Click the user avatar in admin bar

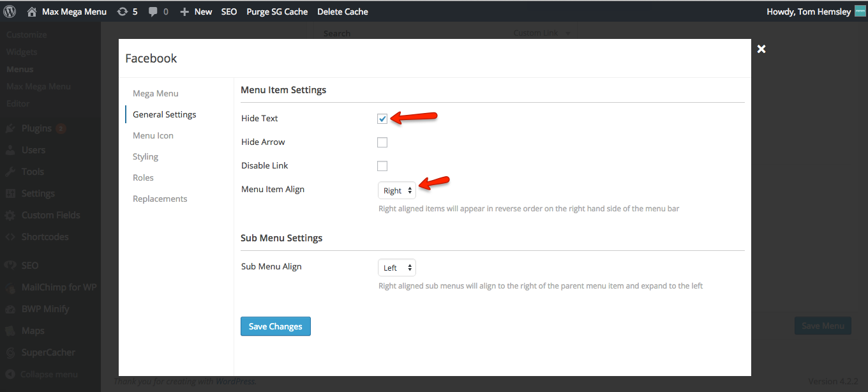tap(860, 11)
